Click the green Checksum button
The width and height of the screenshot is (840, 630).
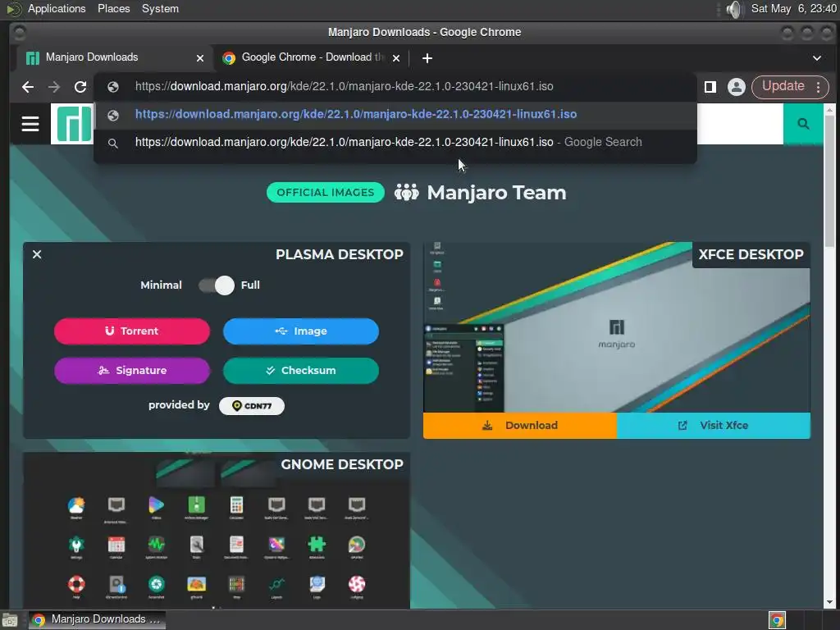[301, 371]
